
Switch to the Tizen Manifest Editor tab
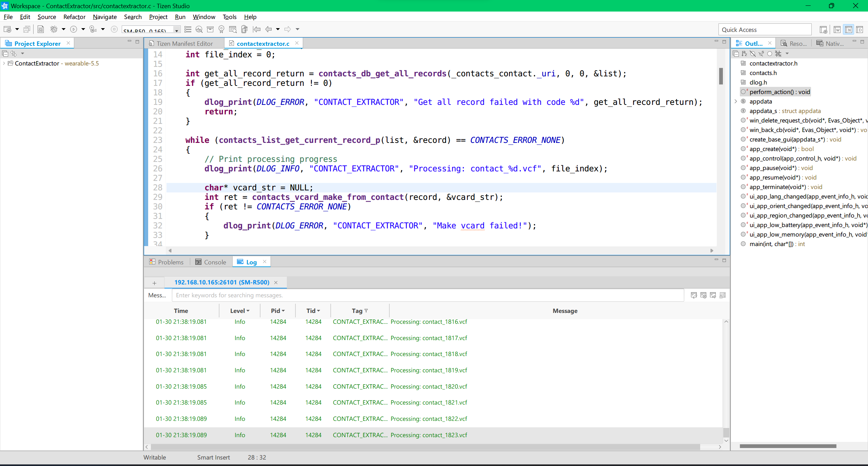(x=184, y=44)
